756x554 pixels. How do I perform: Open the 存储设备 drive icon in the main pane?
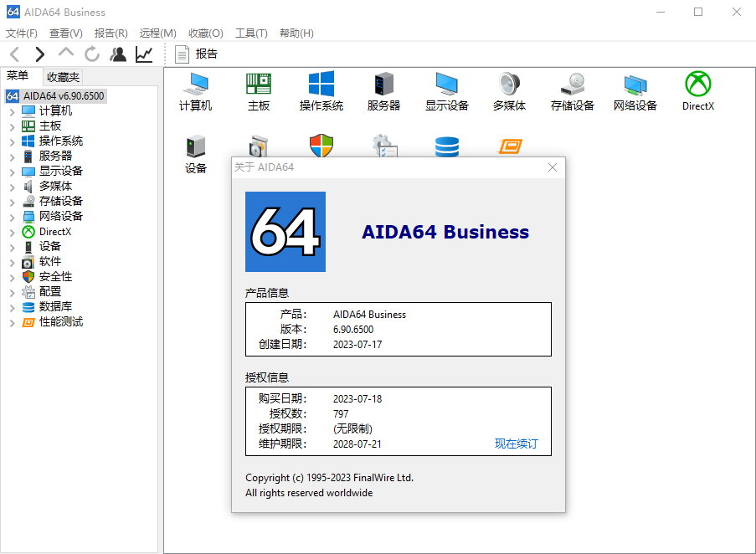pyautogui.click(x=573, y=92)
